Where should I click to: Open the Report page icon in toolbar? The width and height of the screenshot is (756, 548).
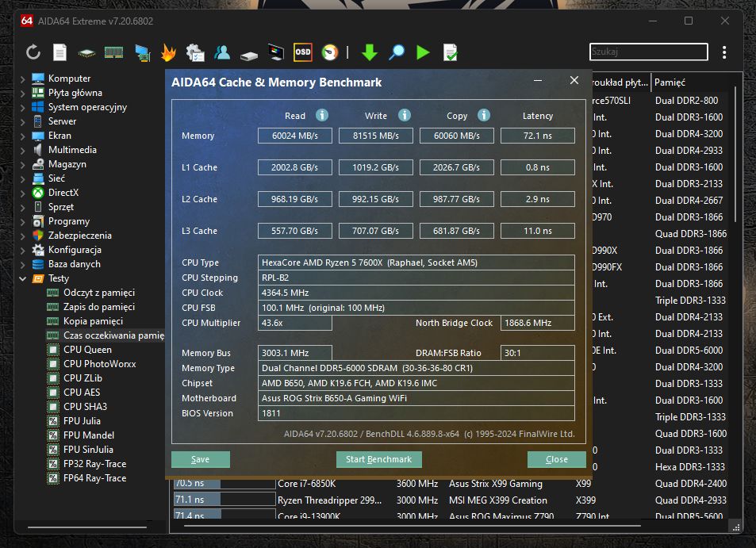59,52
